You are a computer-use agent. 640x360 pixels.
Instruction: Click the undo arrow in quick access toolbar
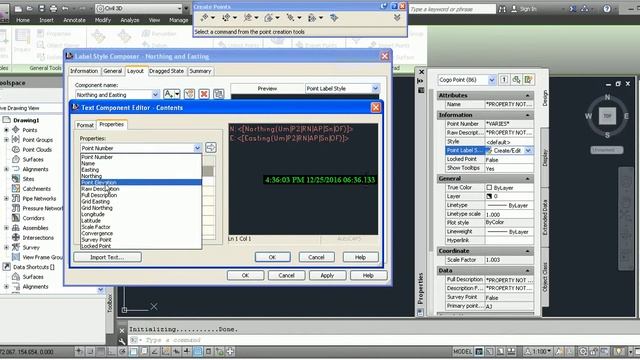pyautogui.click(x=65, y=8)
